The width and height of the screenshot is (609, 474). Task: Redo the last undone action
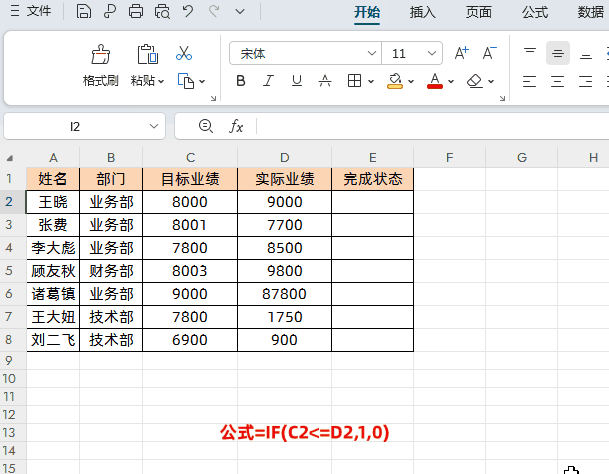coord(214,11)
